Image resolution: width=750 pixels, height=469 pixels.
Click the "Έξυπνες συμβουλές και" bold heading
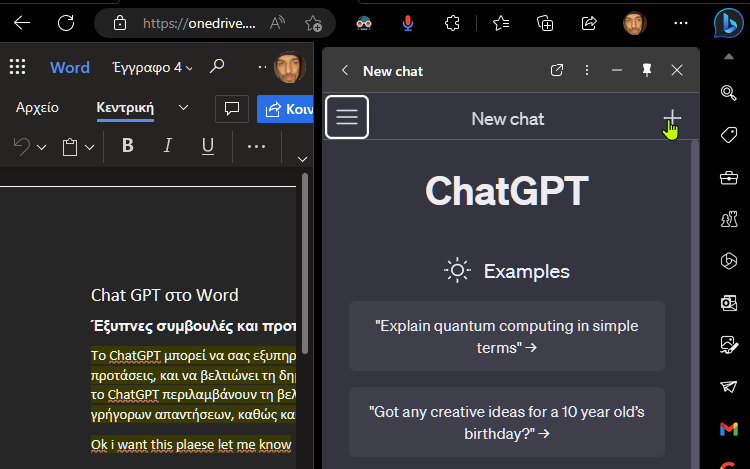(193, 326)
